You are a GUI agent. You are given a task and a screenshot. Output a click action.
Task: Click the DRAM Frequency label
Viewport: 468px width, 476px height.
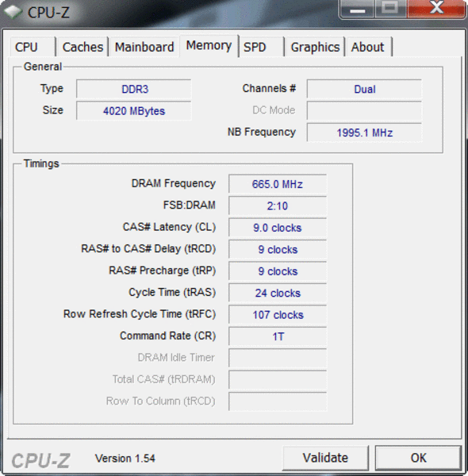tap(173, 184)
